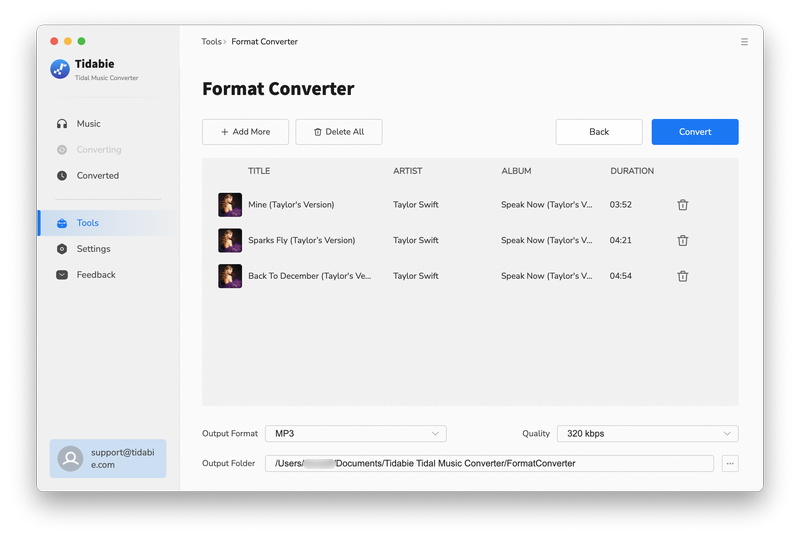The width and height of the screenshot is (800, 540).
Task: Click the duration value 03:52
Action: 620,205
